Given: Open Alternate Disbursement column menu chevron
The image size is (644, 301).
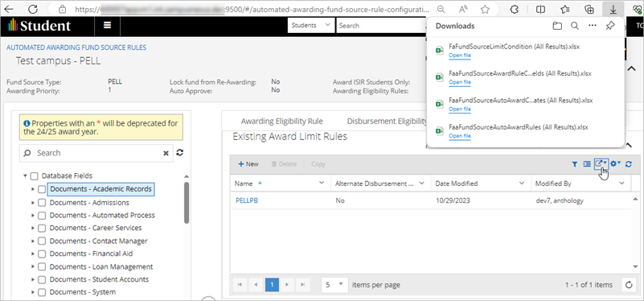Looking at the screenshot, I should pyautogui.click(x=422, y=183).
